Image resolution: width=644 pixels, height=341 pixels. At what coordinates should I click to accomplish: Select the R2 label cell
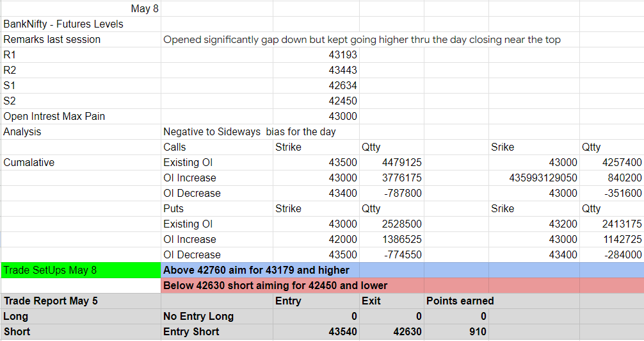click(81, 71)
